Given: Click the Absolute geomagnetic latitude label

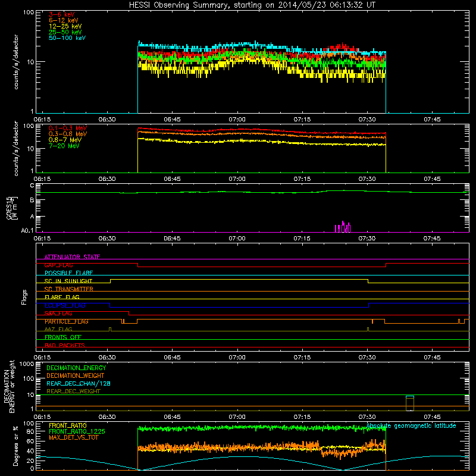Looking at the screenshot, I should pos(411,426).
